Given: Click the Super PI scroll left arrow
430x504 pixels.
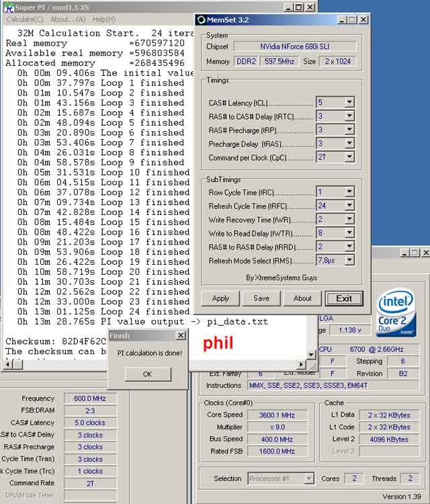Looking at the screenshot, I should tap(9, 364).
